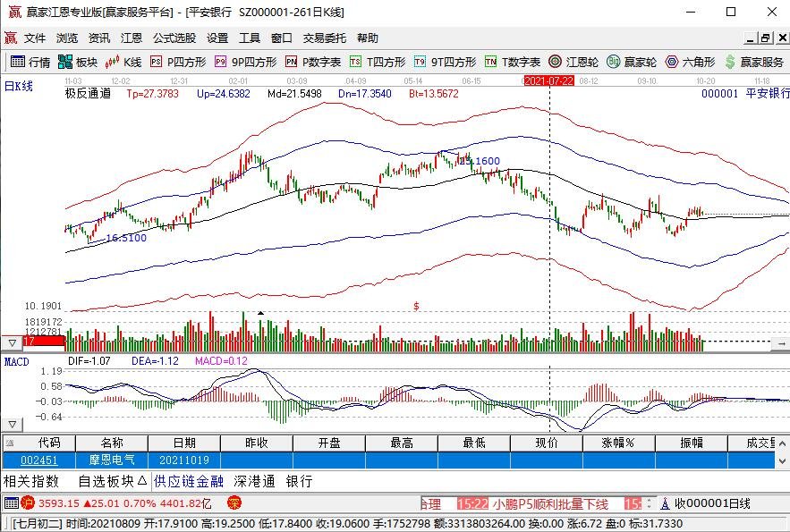Click the grid icon in status bar
The image size is (790, 532).
[x=11, y=502]
